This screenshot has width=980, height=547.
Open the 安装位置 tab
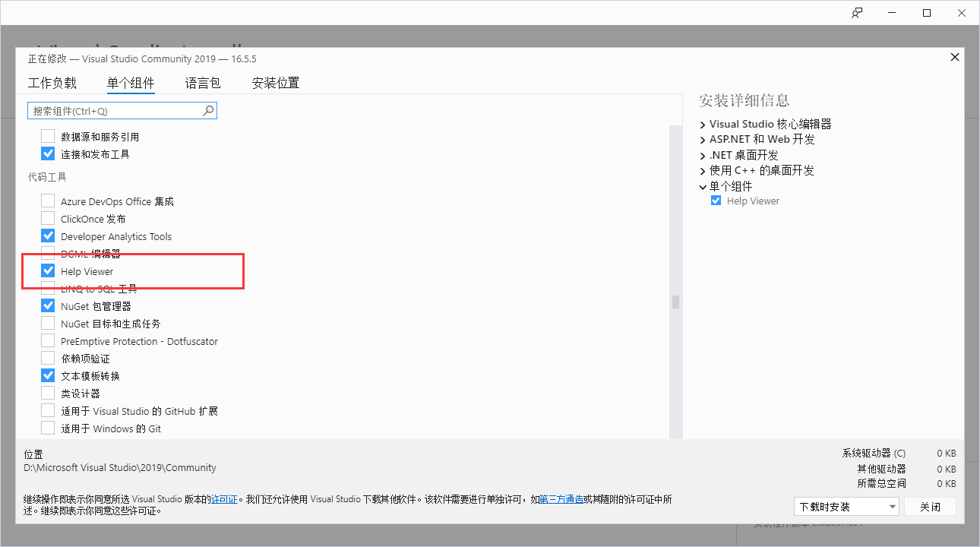pos(276,84)
